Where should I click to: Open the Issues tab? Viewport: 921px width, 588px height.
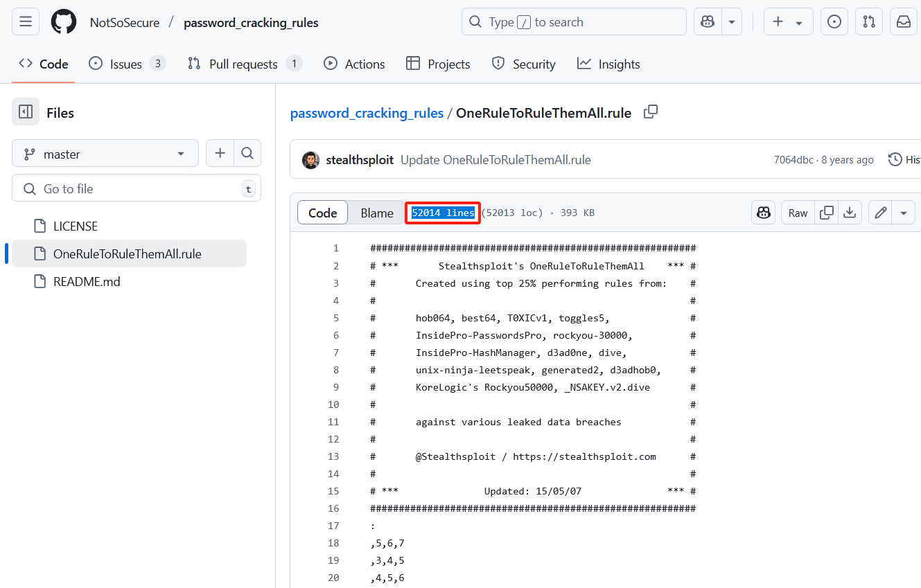pos(126,64)
